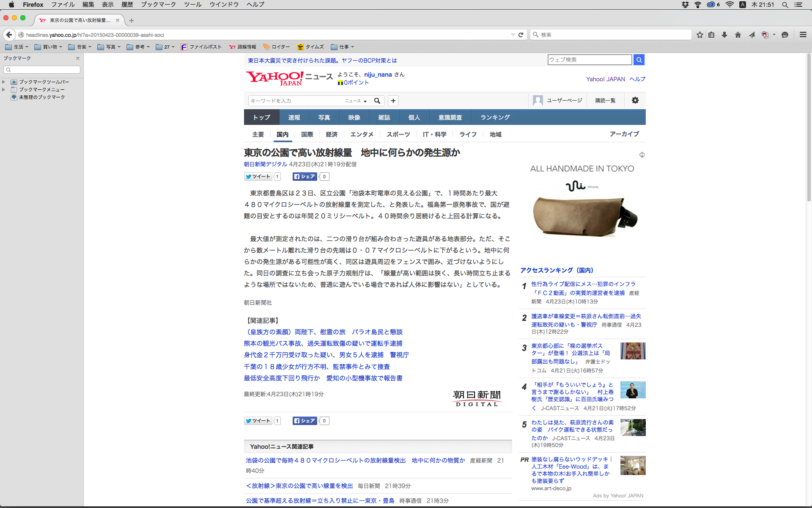Click the plus button beside news search
Image resolution: width=812 pixels, height=508 pixels.
pyautogui.click(x=393, y=101)
